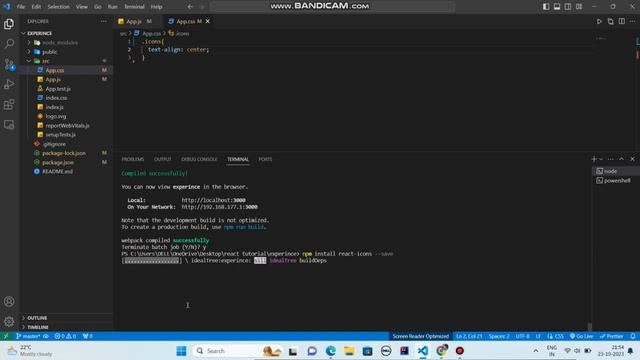Maximize the terminal panel size chevron
640x360 pixels.
[622, 159]
